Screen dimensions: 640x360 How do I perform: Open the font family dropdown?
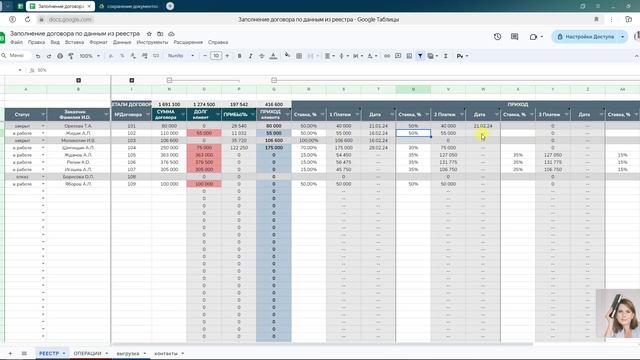(181, 56)
